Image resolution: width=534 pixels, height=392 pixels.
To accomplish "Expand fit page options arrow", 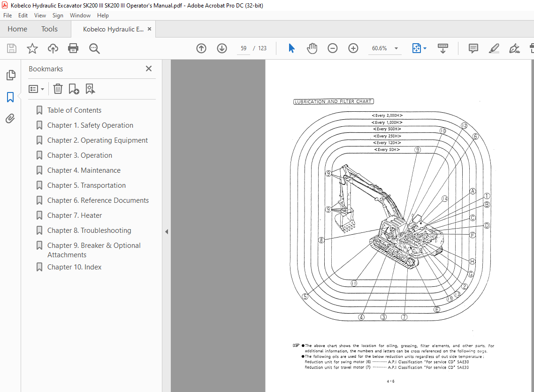I will pos(425,48).
